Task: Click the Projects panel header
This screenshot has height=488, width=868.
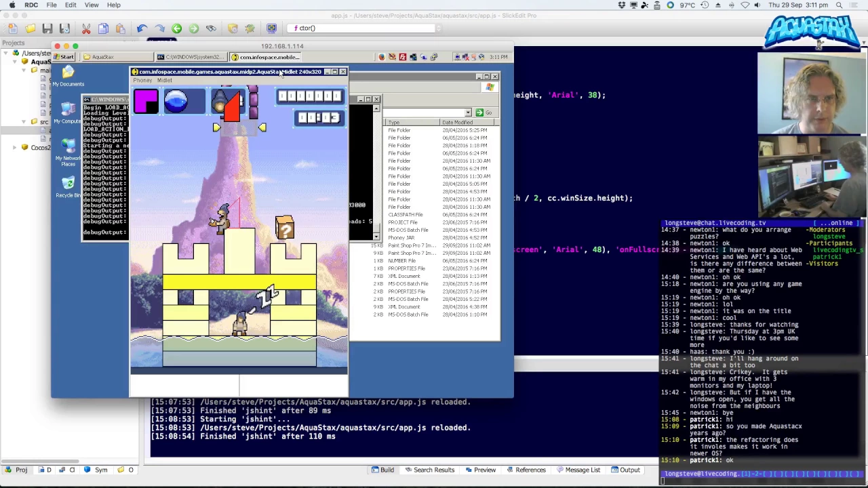Action: tap(14, 43)
